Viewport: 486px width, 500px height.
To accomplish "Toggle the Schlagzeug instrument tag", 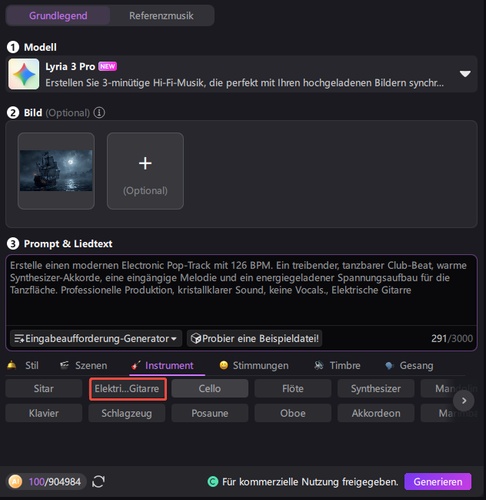I will pos(127,413).
